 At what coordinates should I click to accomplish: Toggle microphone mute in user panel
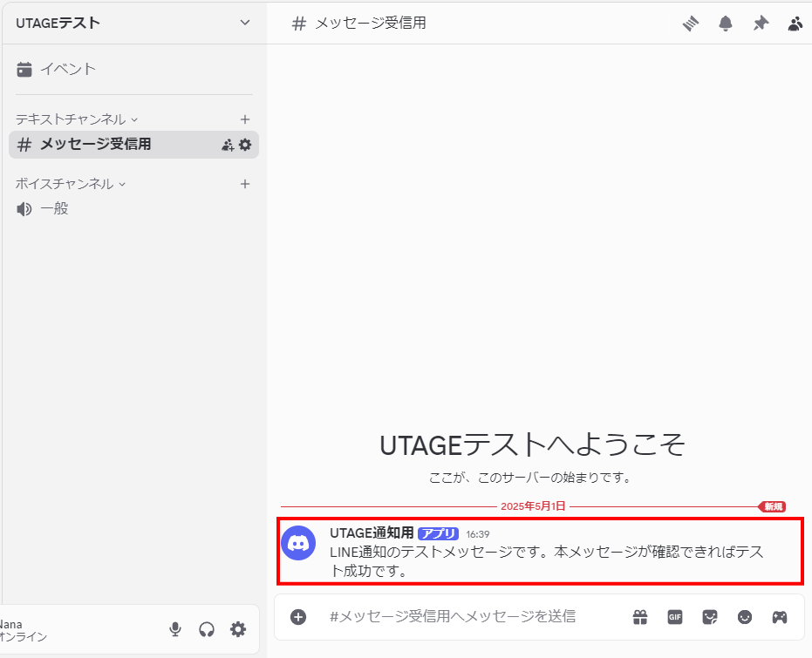coord(175,629)
